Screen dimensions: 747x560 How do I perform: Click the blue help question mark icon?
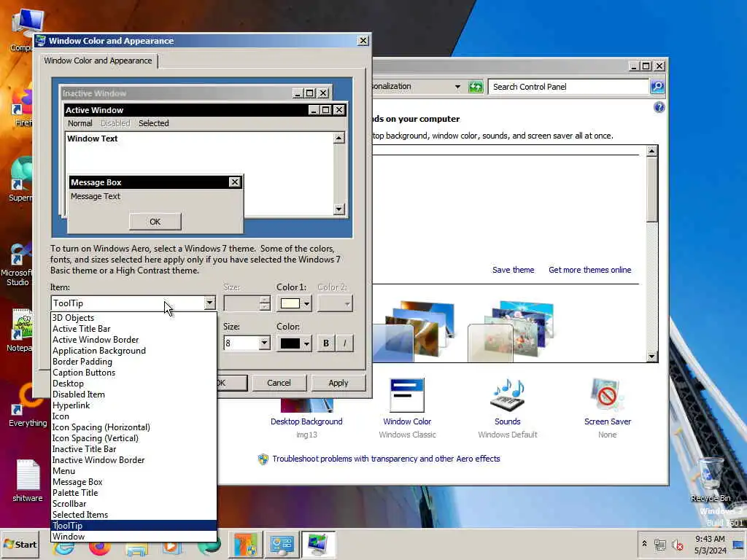click(x=659, y=107)
